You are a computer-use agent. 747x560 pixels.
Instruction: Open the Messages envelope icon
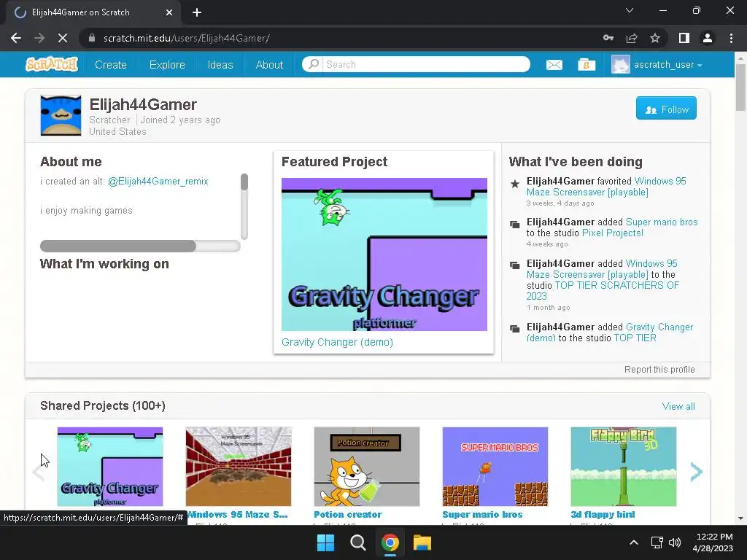554,64
